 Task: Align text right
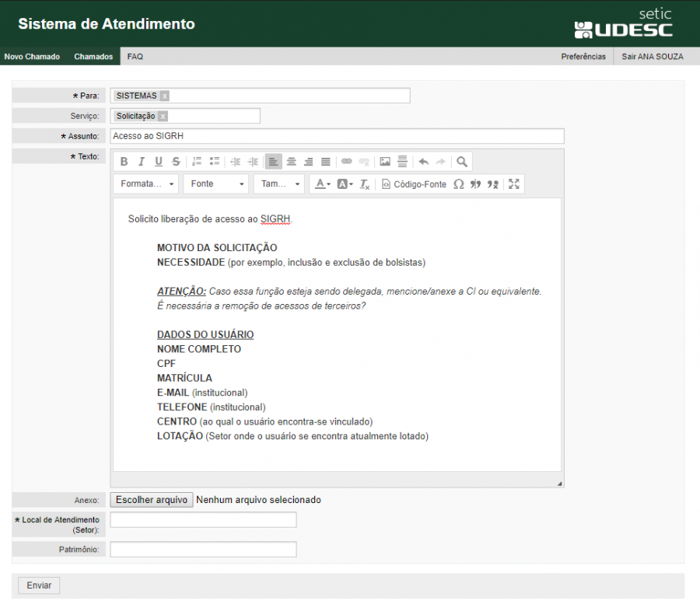pyautogui.click(x=309, y=162)
